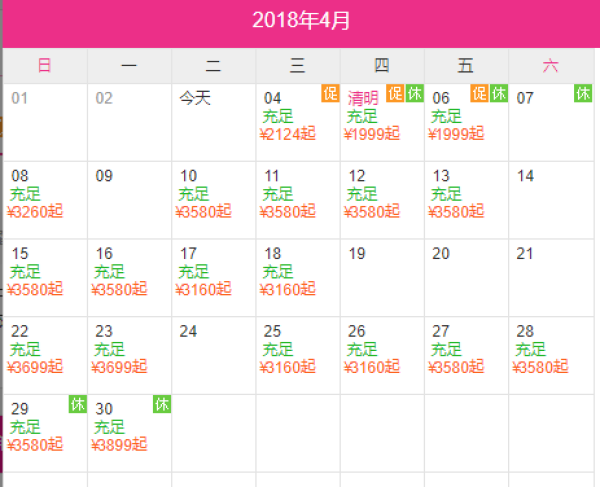
Task: Click the orange 促 badge on 清明 day
Action: [x=395, y=93]
